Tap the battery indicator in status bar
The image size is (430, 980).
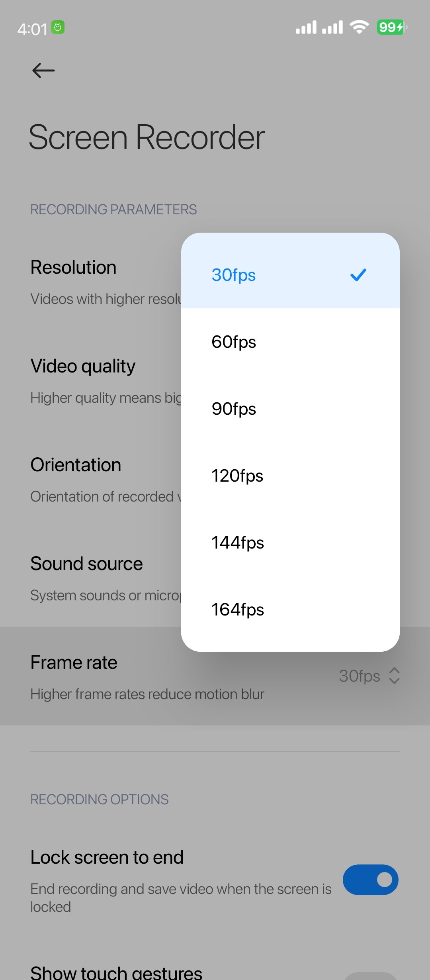(x=391, y=27)
